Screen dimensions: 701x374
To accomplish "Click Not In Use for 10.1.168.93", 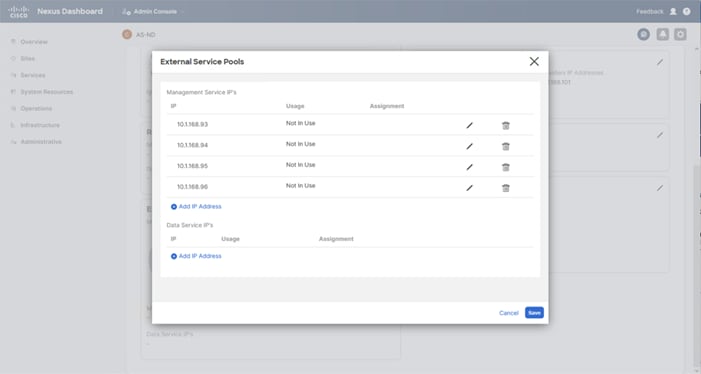I will coord(300,123).
